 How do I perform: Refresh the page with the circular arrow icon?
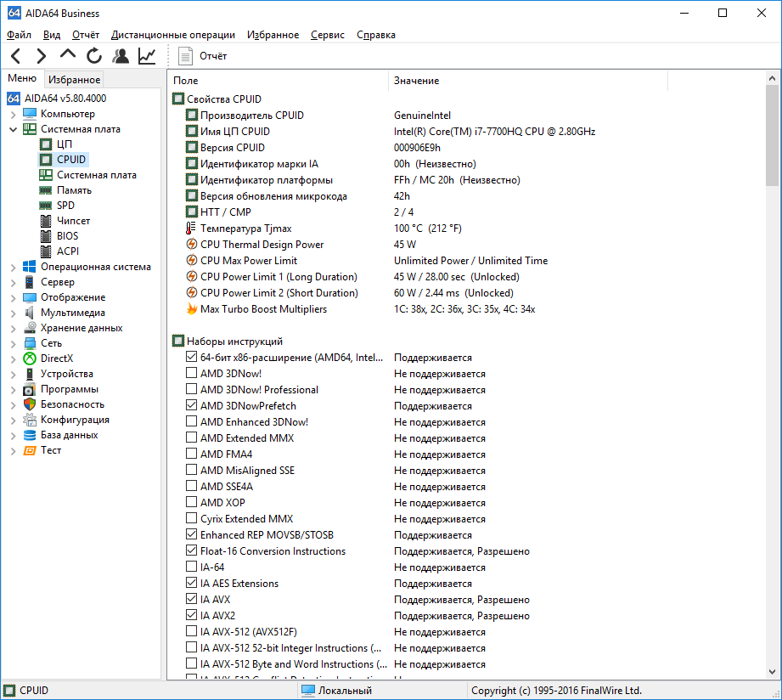[x=93, y=56]
